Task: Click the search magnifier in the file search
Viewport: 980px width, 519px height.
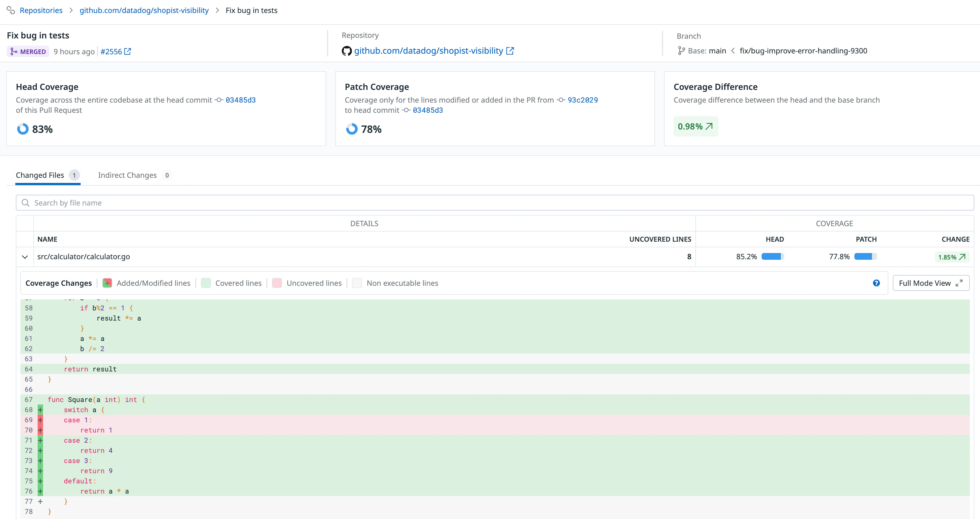Action: click(25, 203)
